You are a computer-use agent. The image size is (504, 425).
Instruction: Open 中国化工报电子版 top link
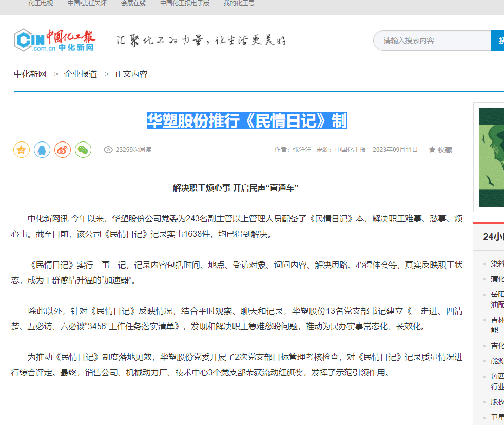point(185,3)
